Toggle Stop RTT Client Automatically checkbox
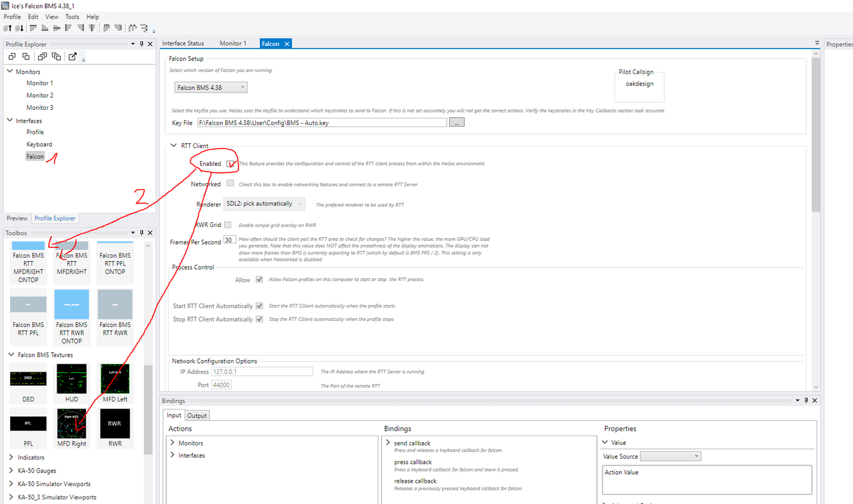This screenshot has height=504, width=853. 259,319
